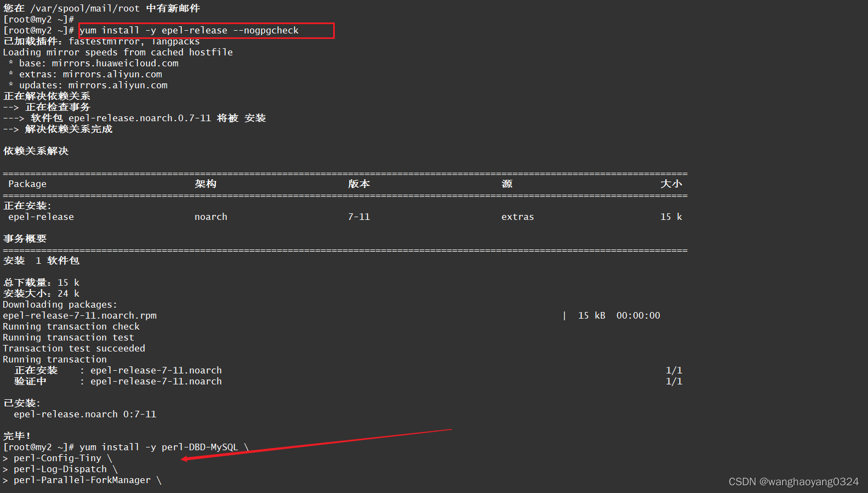Screen dimensions: 868x493
Task: Click the '验证中 : epel-release-7-11.noarch' line
Action: (x=118, y=382)
